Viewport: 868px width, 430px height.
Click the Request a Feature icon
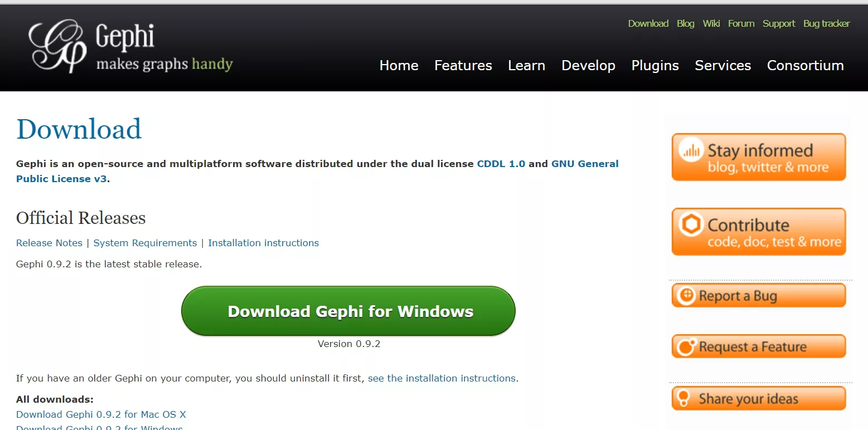[686, 346]
